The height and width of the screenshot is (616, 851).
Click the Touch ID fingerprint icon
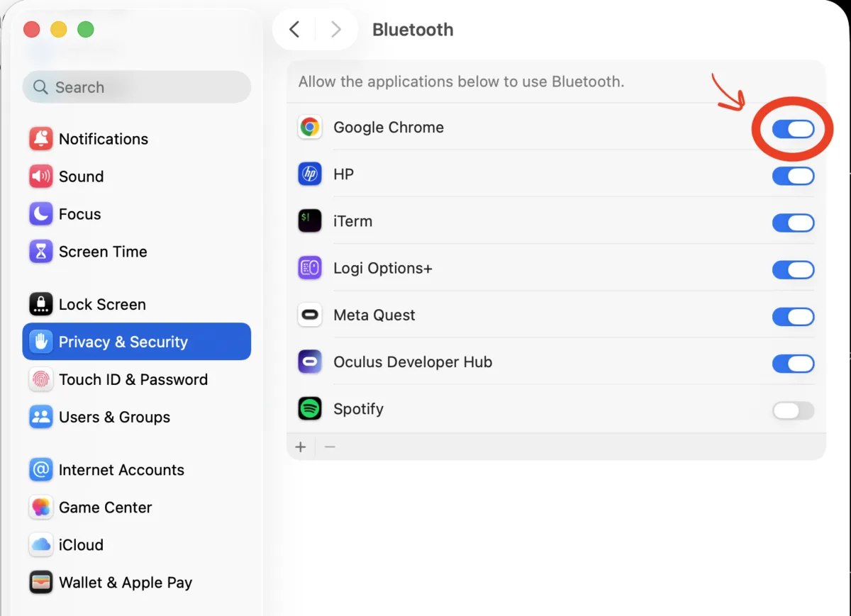pos(41,379)
